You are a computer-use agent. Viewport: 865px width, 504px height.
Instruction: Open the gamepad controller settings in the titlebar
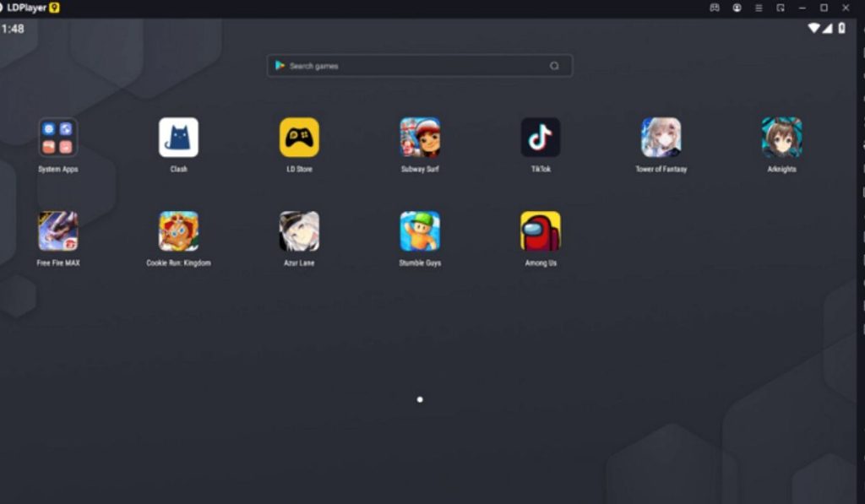click(715, 8)
